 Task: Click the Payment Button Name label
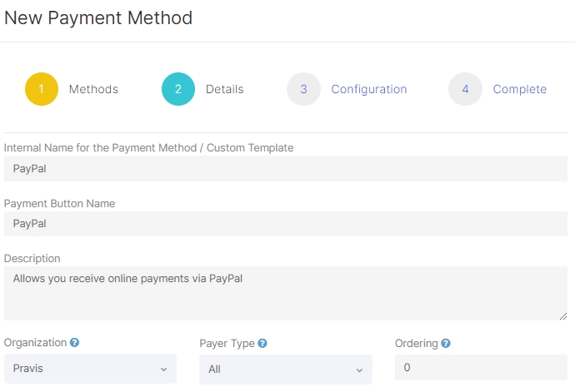pos(59,203)
